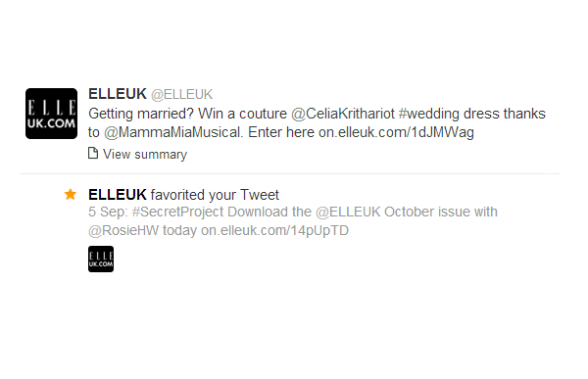Open the #SecretProject hashtag
The width and height of the screenshot is (588, 379).
pyautogui.click(x=177, y=212)
